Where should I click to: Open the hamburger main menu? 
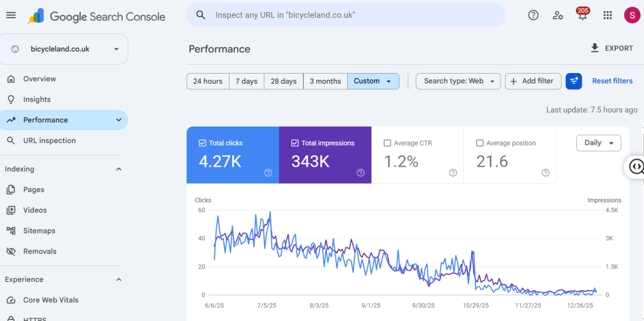click(x=11, y=15)
